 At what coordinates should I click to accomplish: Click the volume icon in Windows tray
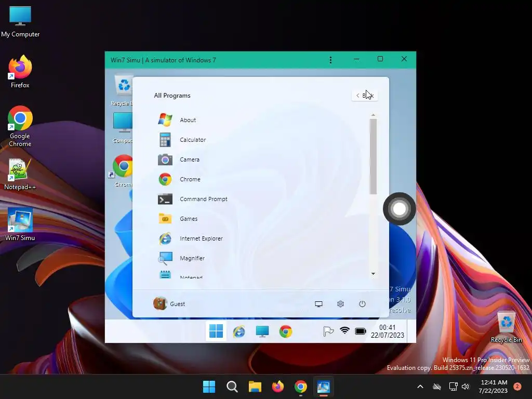(x=465, y=387)
